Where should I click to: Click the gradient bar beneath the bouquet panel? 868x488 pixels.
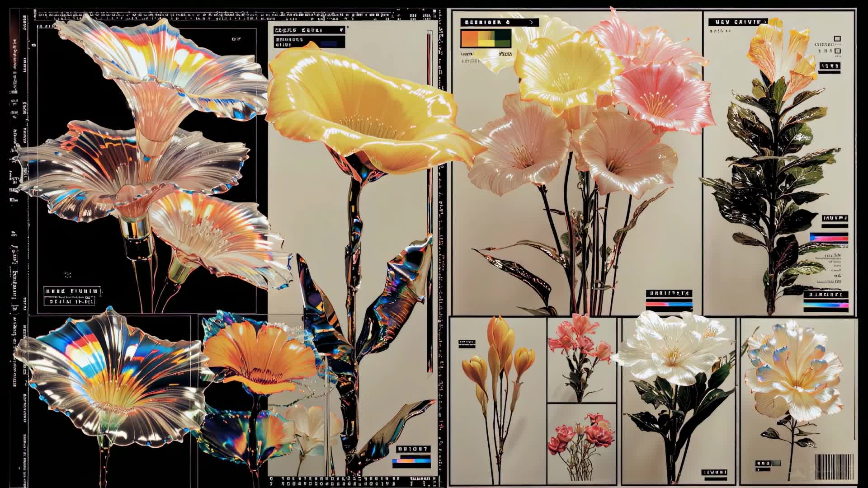669,304
